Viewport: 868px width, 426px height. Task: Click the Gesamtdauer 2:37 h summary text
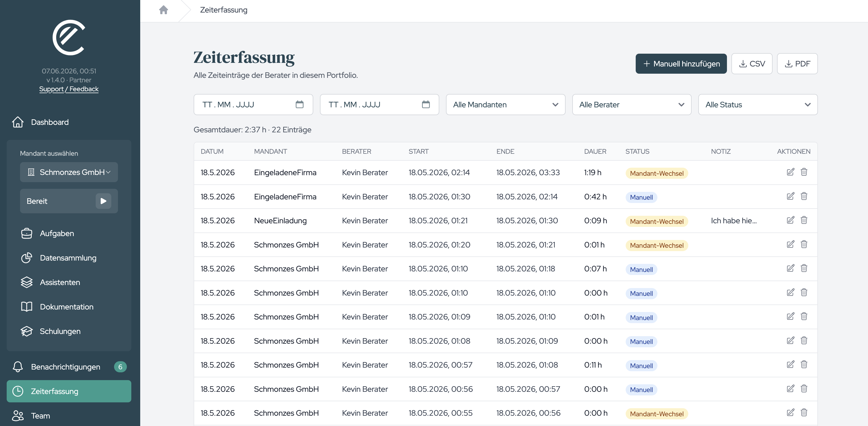(252, 130)
